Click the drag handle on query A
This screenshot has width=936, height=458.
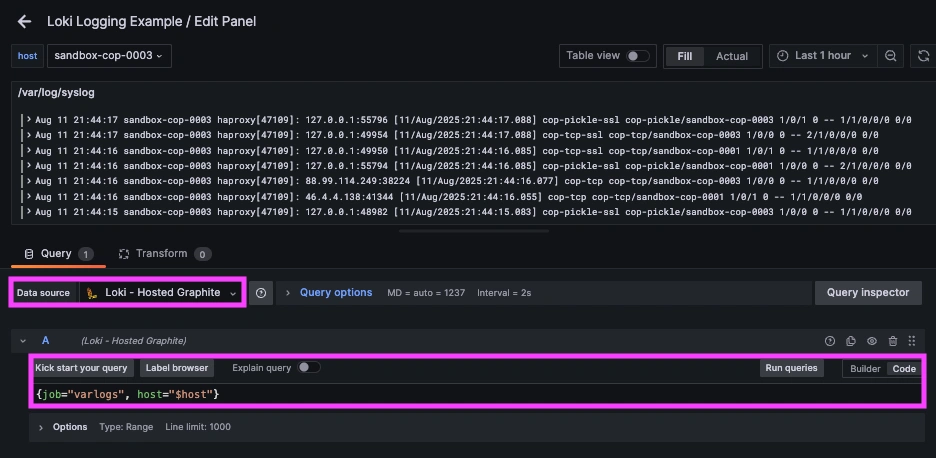912,341
